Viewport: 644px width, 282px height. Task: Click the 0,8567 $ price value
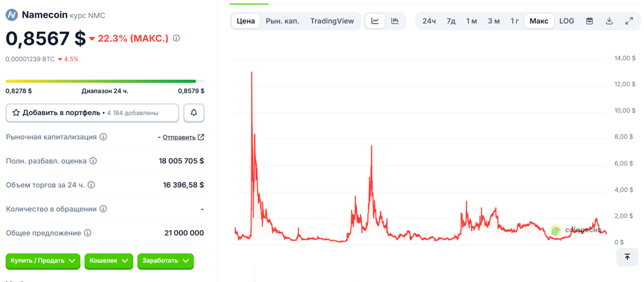46,39
